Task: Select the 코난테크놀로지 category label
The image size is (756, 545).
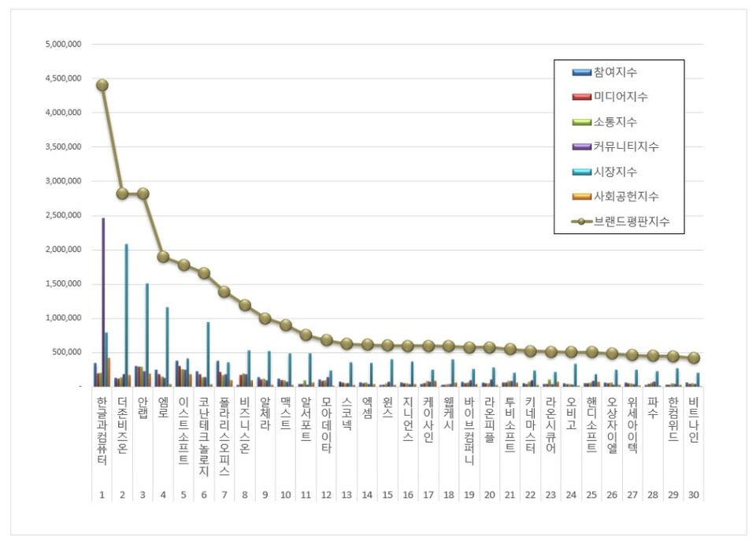Action: pyautogui.click(x=203, y=436)
